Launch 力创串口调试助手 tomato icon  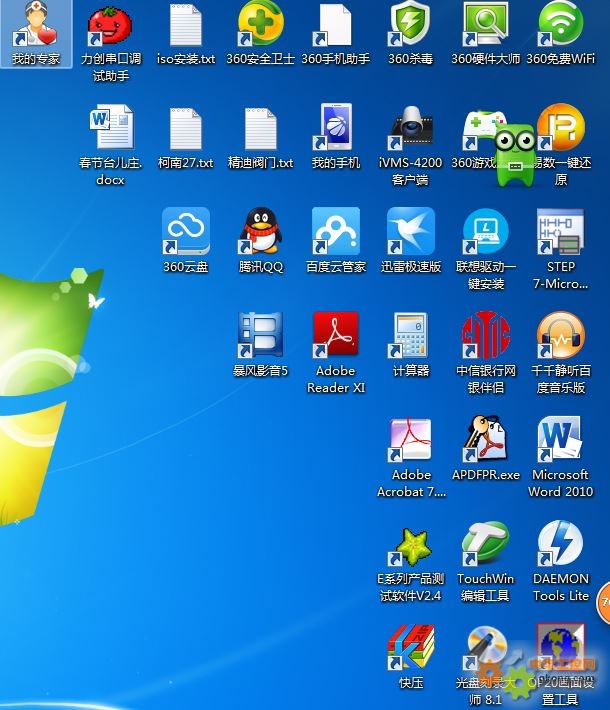[110, 26]
